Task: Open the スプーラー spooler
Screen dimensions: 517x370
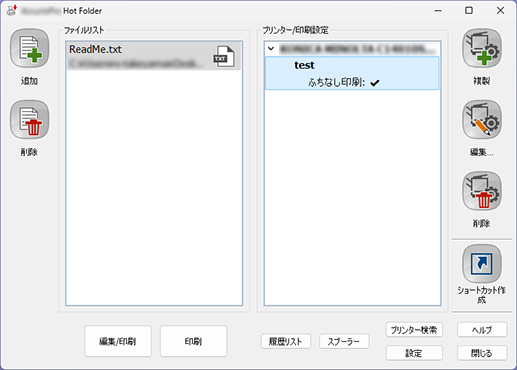Action: point(344,341)
